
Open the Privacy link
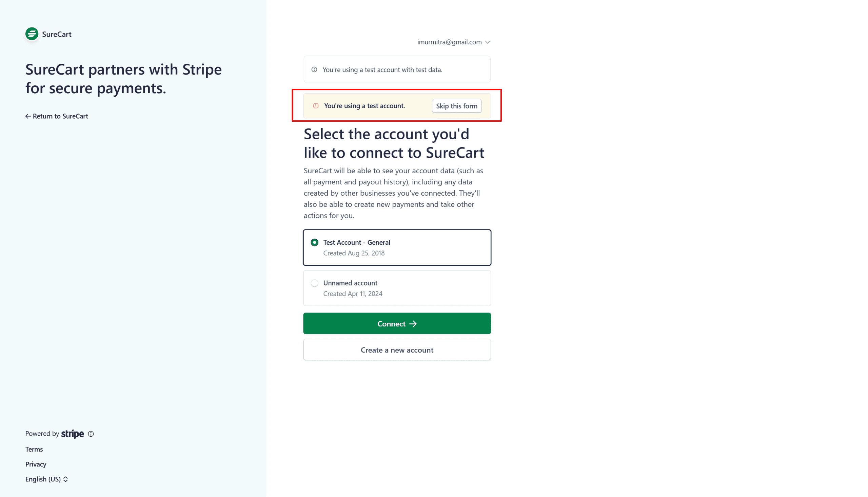click(36, 464)
